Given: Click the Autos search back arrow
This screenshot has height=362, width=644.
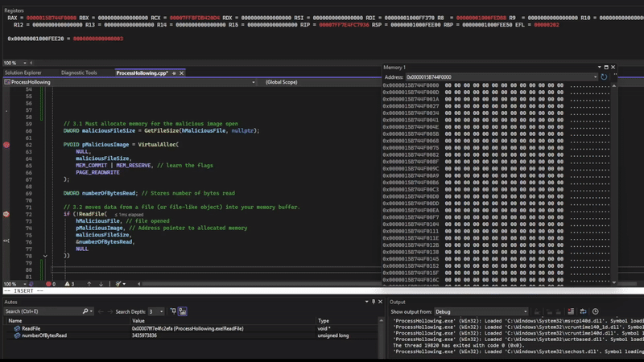Looking at the screenshot, I should (x=101, y=311).
